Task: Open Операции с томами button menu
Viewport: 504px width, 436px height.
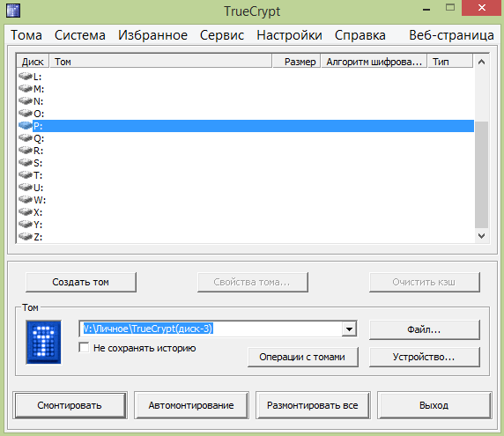Action: (302, 357)
